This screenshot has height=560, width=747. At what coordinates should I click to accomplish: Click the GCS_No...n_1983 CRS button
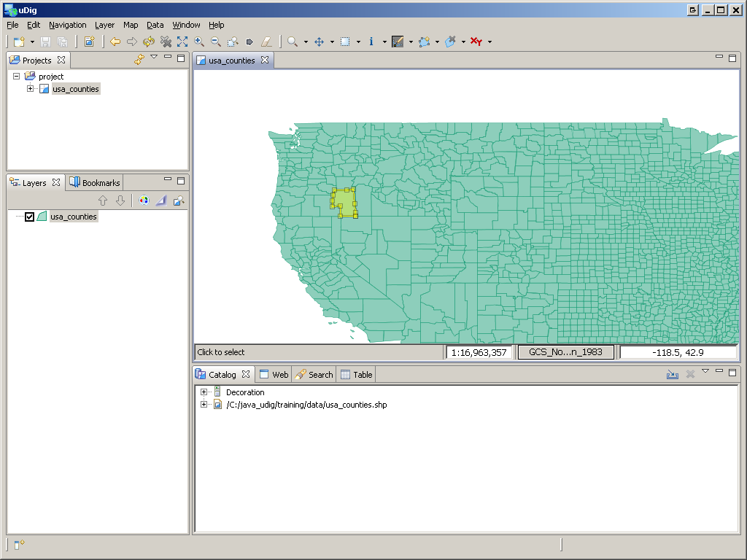565,352
